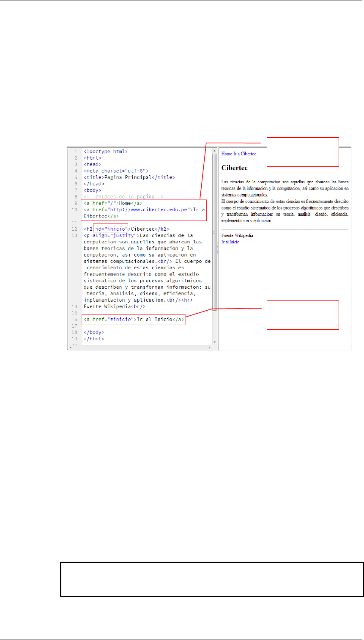
Task: Click the 'Pagina Principal' title line
Action: [129, 177]
